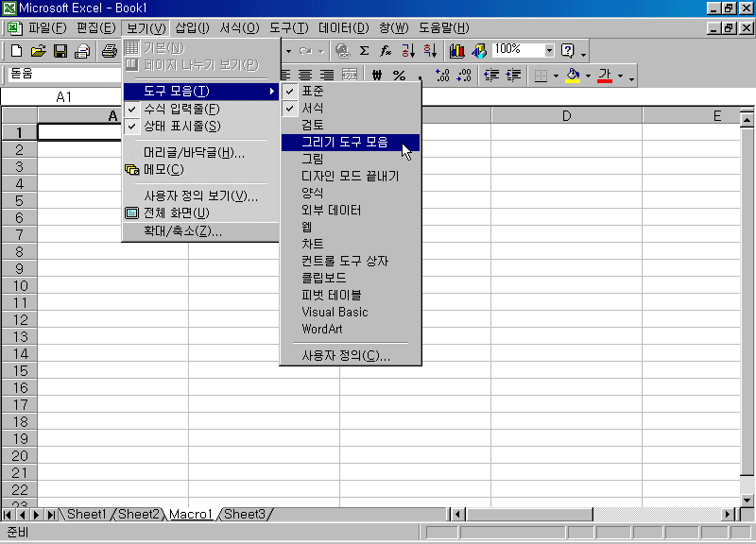This screenshot has height=544, width=756.
Task: Select row 10 header
Action: (20, 286)
